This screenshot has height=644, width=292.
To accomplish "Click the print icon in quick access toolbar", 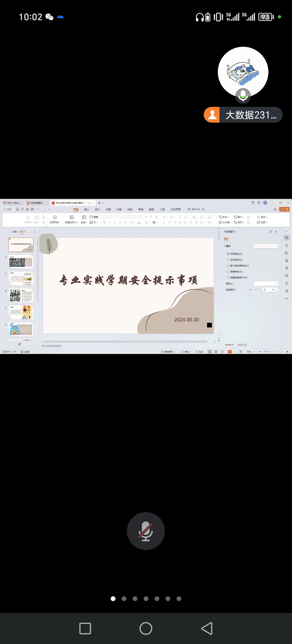I will tap(27, 209).
